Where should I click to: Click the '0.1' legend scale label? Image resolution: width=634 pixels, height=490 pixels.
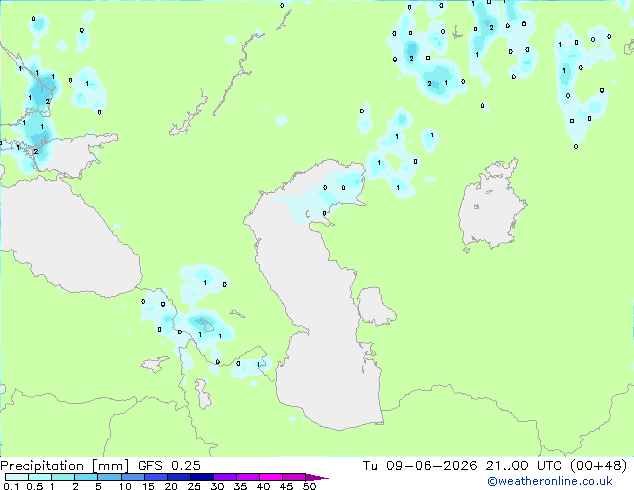pyautogui.click(x=11, y=486)
